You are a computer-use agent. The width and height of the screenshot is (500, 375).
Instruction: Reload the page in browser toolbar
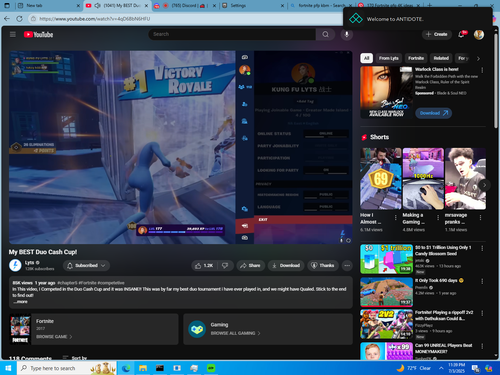19,19
